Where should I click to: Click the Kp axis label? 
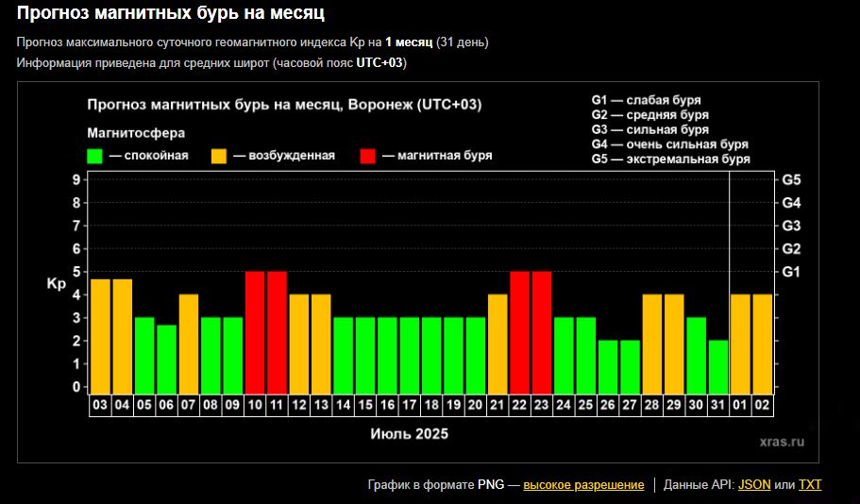tap(55, 283)
